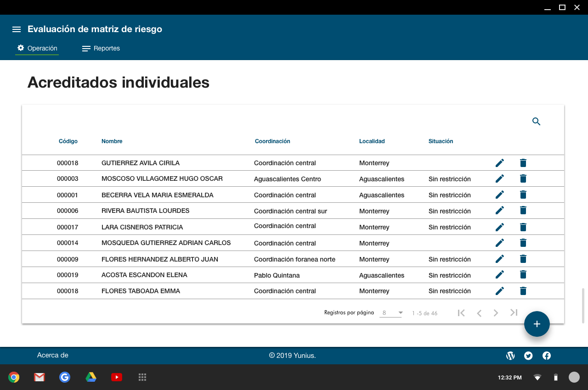Screen dimensions: 588x390
Task: Open the hamburger navigation menu
Action: [x=17, y=29]
